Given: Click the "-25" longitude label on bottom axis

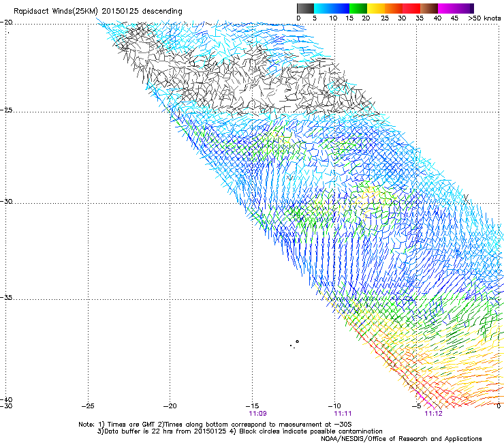Looking at the screenshot, I should [x=88, y=406].
